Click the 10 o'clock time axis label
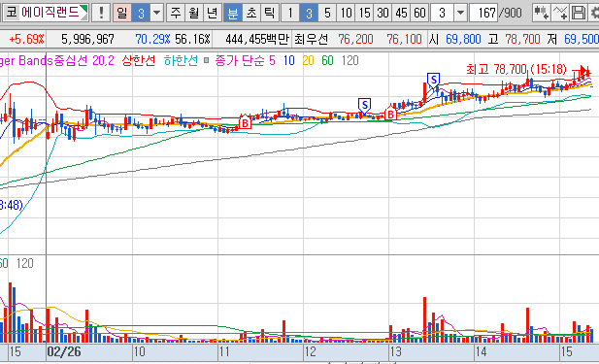The width and height of the screenshot is (599, 364). 139,351
